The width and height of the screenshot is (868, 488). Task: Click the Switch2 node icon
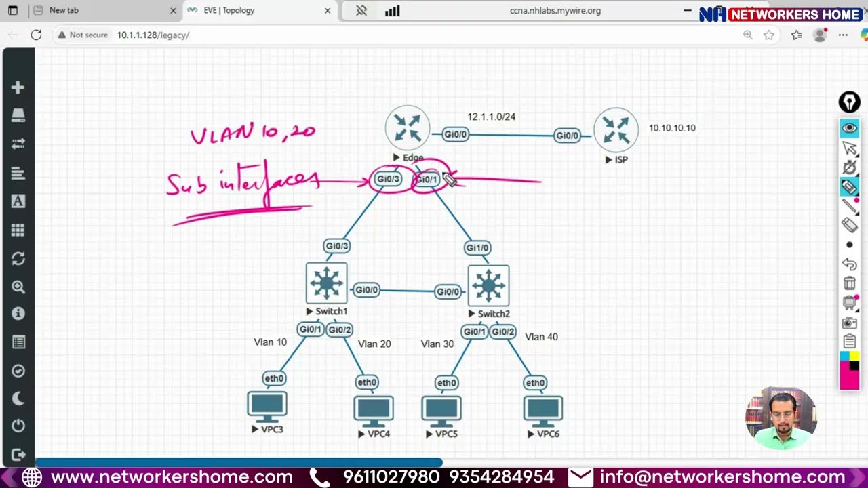pyautogui.click(x=488, y=285)
